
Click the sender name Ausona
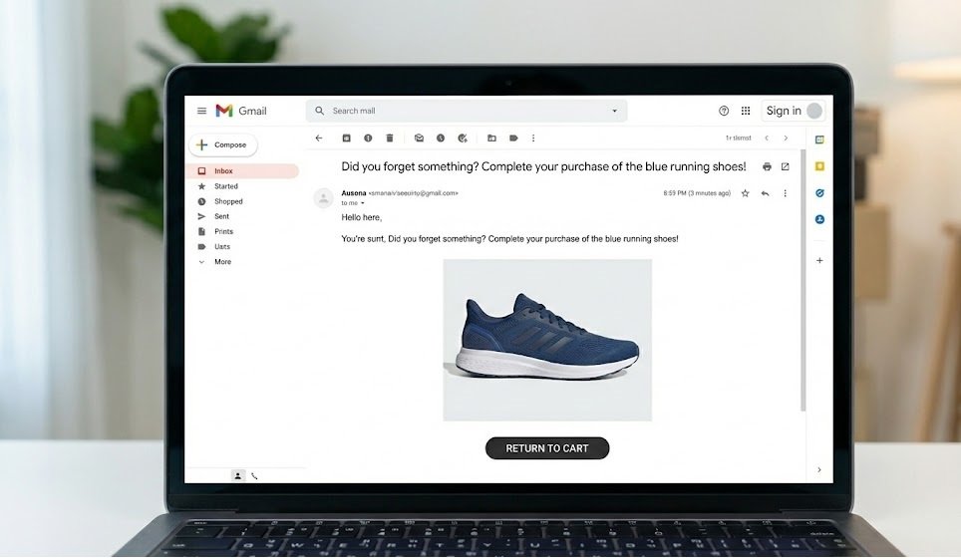click(x=354, y=193)
